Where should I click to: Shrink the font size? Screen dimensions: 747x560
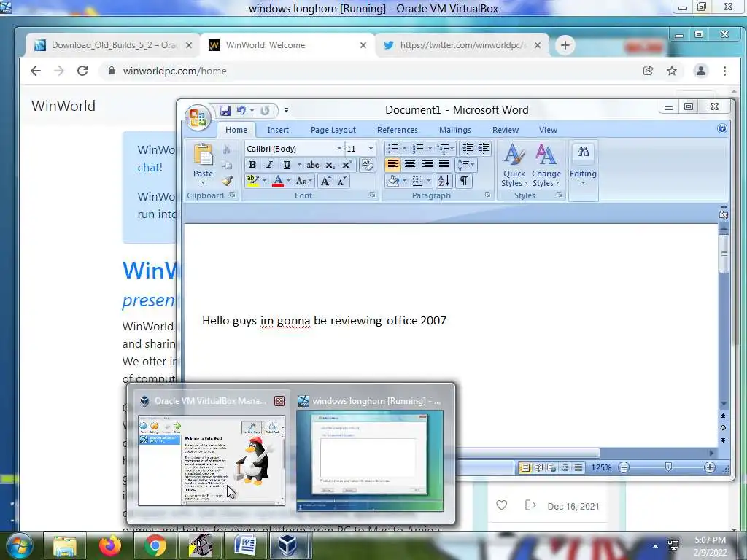[x=341, y=181]
